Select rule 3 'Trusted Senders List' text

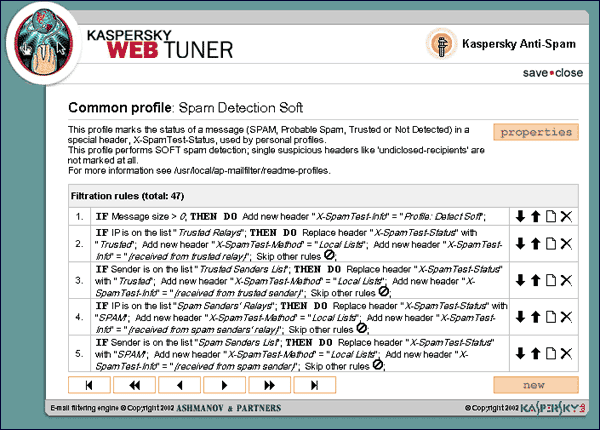(x=243, y=269)
